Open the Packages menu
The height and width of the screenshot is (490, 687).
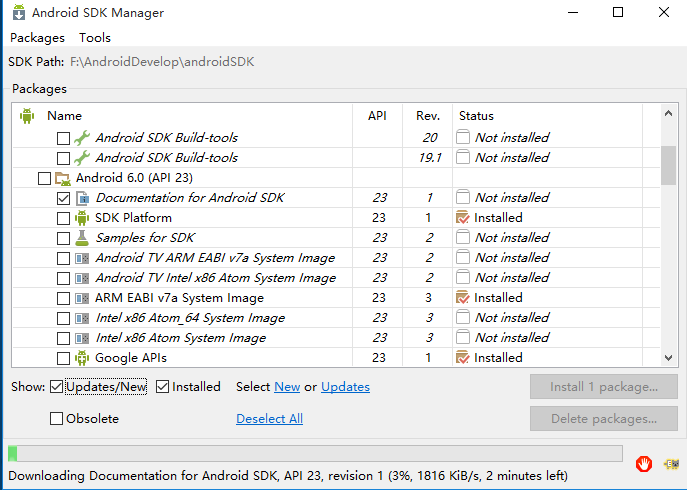[37, 38]
